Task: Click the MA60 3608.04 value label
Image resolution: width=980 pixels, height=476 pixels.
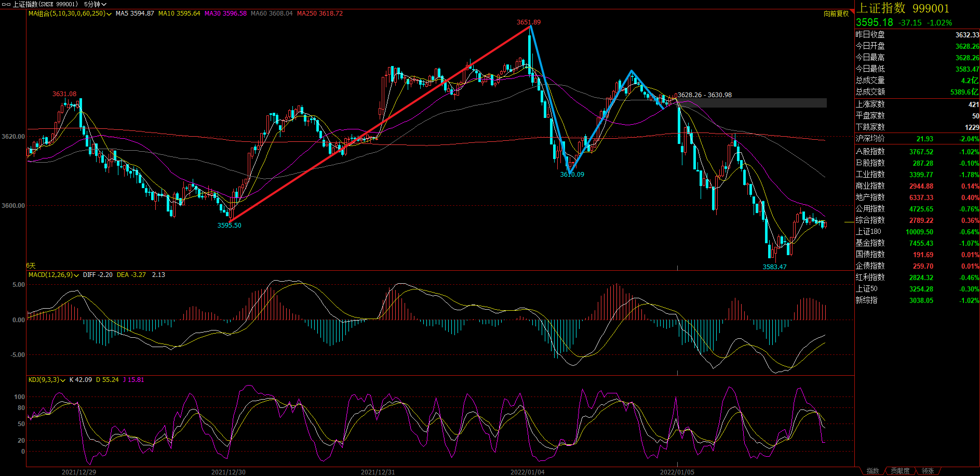Action: click(272, 14)
